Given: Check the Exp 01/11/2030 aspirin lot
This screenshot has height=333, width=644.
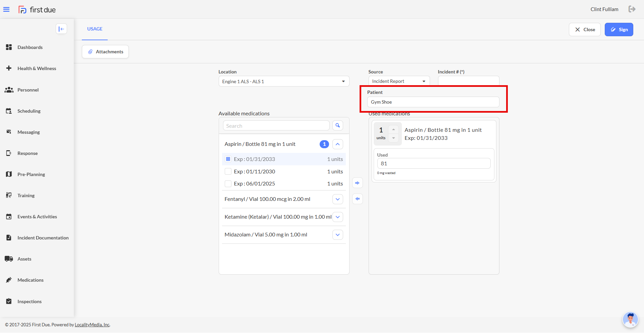Looking at the screenshot, I should [228, 171].
